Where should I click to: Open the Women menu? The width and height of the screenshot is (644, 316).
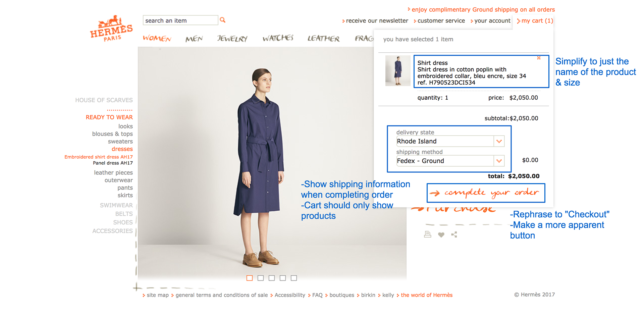click(157, 38)
